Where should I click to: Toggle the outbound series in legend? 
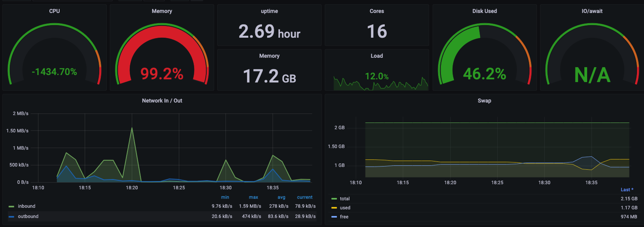[28, 216]
